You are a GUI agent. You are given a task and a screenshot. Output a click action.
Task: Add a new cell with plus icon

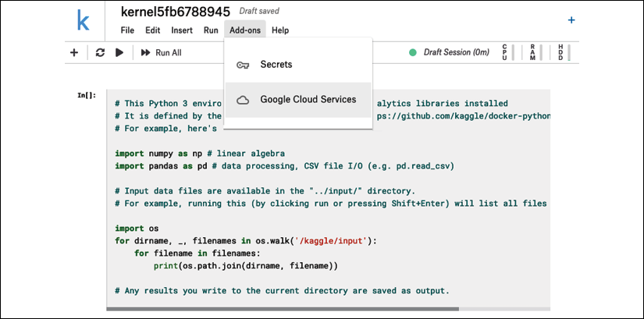pos(74,52)
